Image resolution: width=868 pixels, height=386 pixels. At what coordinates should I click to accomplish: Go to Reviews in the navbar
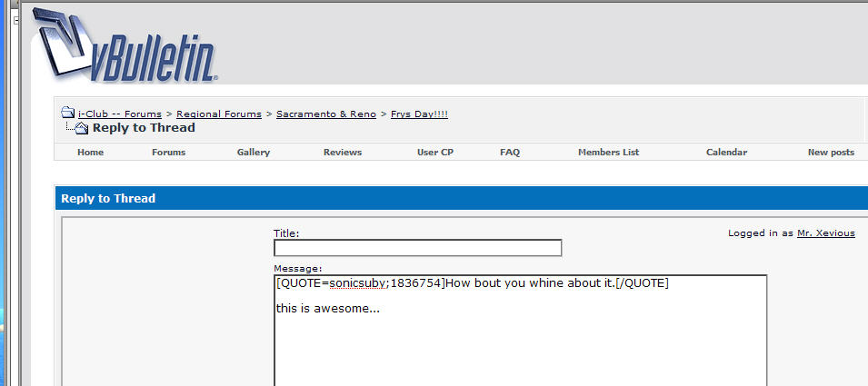pyautogui.click(x=343, y=153)
